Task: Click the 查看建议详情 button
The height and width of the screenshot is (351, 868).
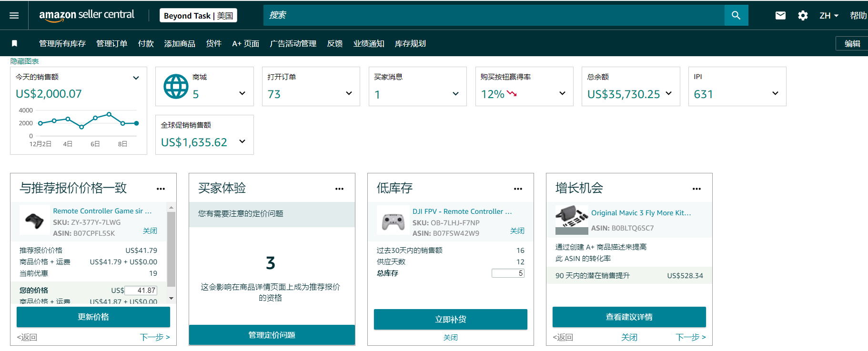Action: coord(629,317)
